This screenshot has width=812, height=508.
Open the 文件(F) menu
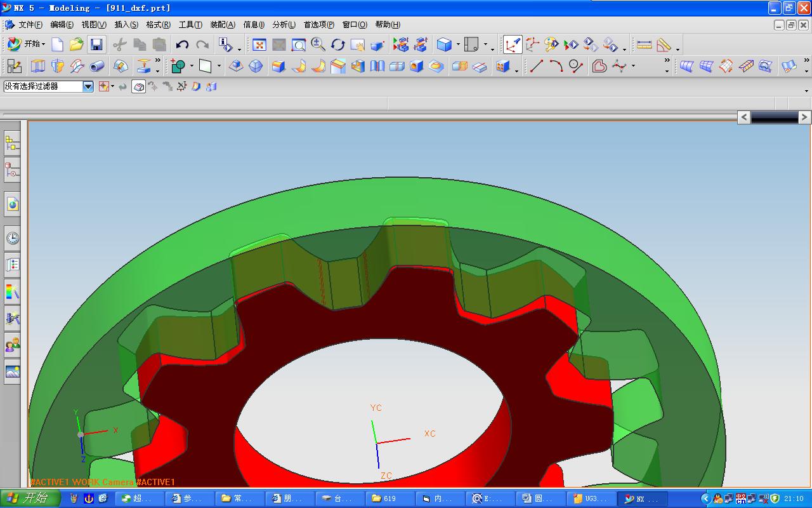pyautogui.click(x=30, y=25)
